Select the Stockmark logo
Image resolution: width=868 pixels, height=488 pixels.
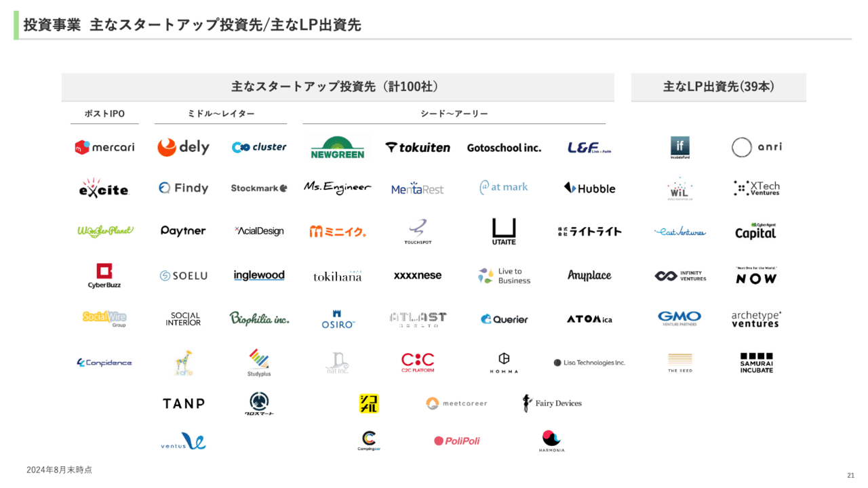(x=259, y=188)
